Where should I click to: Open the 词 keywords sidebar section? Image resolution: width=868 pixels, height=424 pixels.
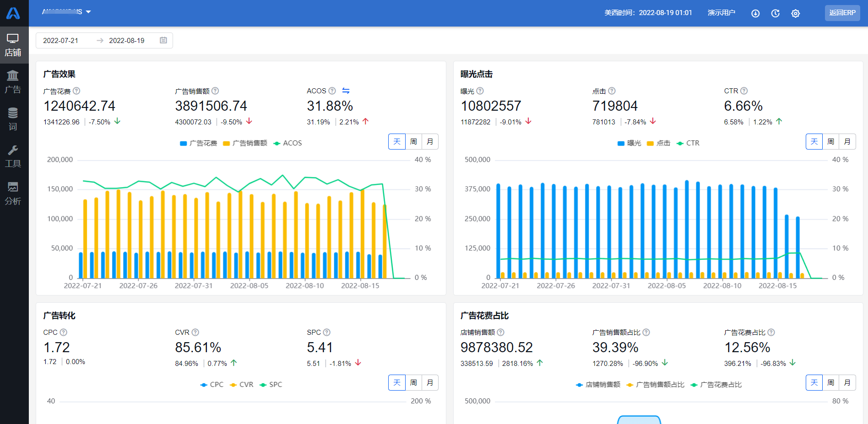pos(13,119)
